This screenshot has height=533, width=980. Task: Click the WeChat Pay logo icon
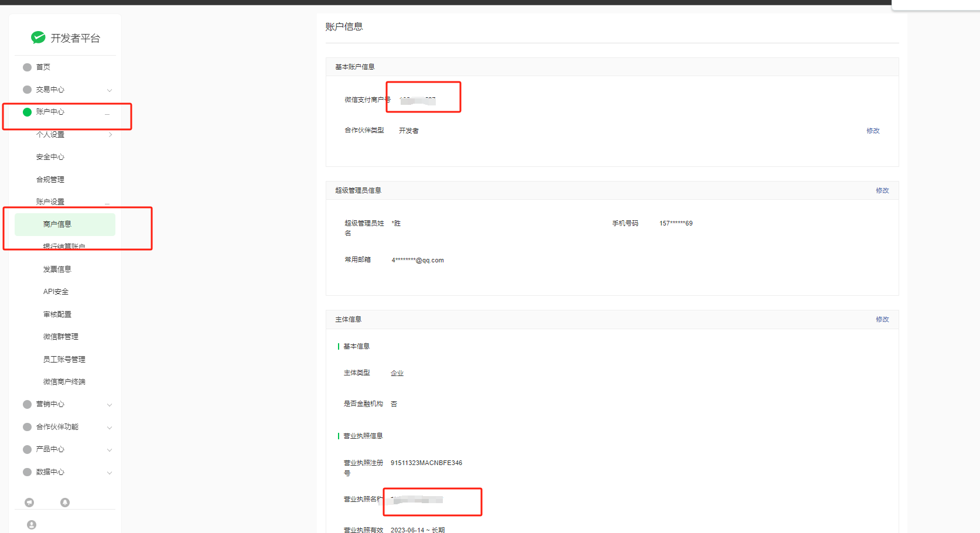pyautogui.click(x=38, y=37)
